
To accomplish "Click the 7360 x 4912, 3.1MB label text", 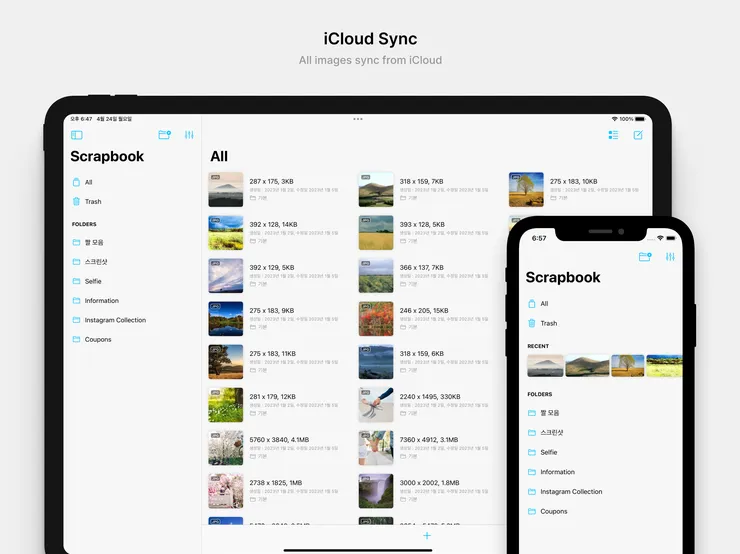I will pyautogui.click(x=429, y=439).
